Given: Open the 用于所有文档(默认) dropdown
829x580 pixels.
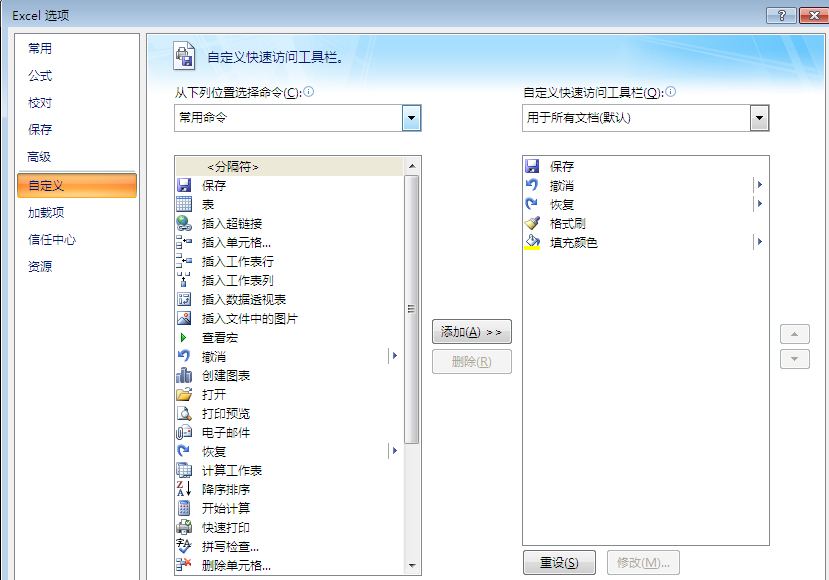Looking at the screenshot, I should 759,118.
